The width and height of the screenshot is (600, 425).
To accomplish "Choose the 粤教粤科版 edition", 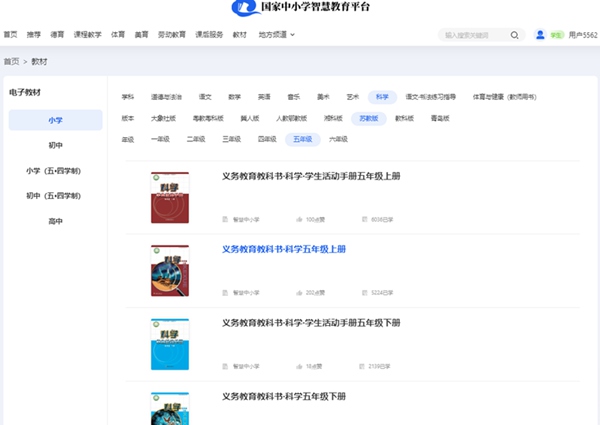I will click(208, 118).
